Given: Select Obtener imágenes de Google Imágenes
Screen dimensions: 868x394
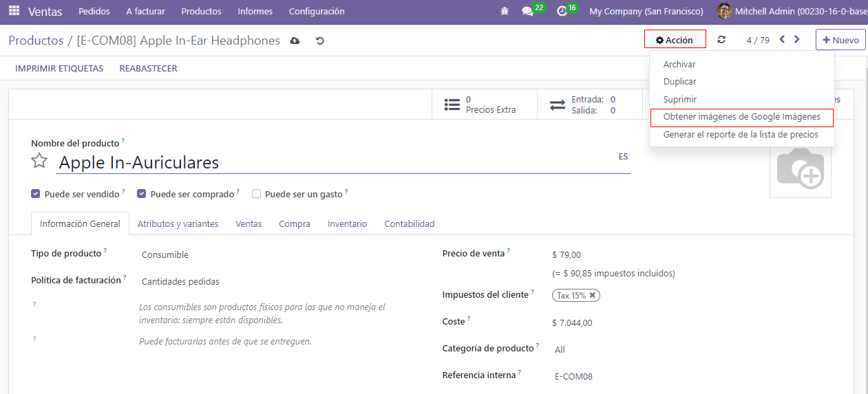Looking at the screenshot, I should click(741, 118).
